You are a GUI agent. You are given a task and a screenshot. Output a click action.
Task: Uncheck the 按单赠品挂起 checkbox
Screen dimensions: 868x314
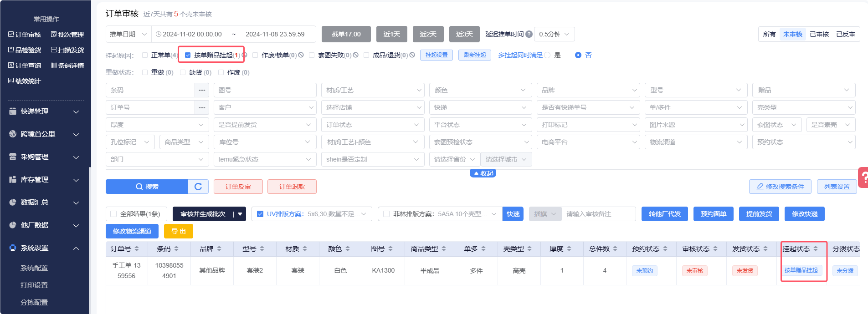[188, 55]
